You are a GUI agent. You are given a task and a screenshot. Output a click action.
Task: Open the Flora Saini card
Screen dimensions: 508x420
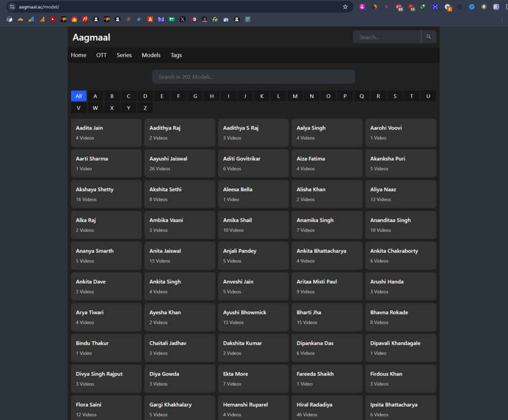pos(106,408)
